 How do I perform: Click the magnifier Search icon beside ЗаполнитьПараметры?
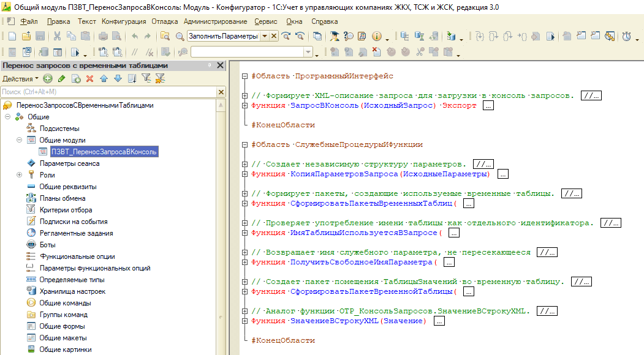pos(180,37)
